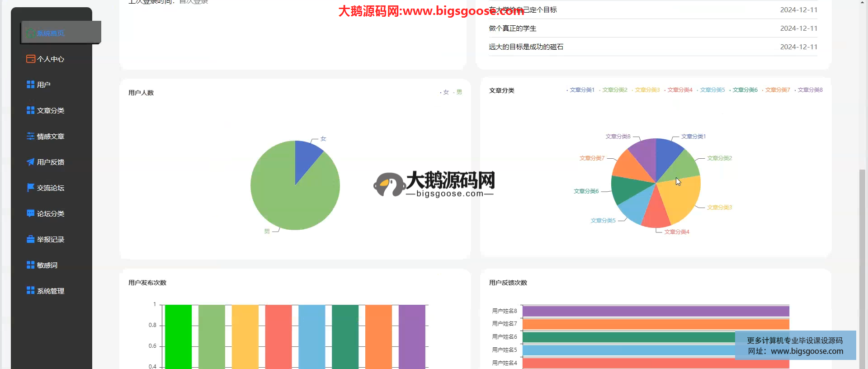Open the article 远大的目标是成功的磁石
This screenshot has width=868, height=369.
(x=526, y=47)
